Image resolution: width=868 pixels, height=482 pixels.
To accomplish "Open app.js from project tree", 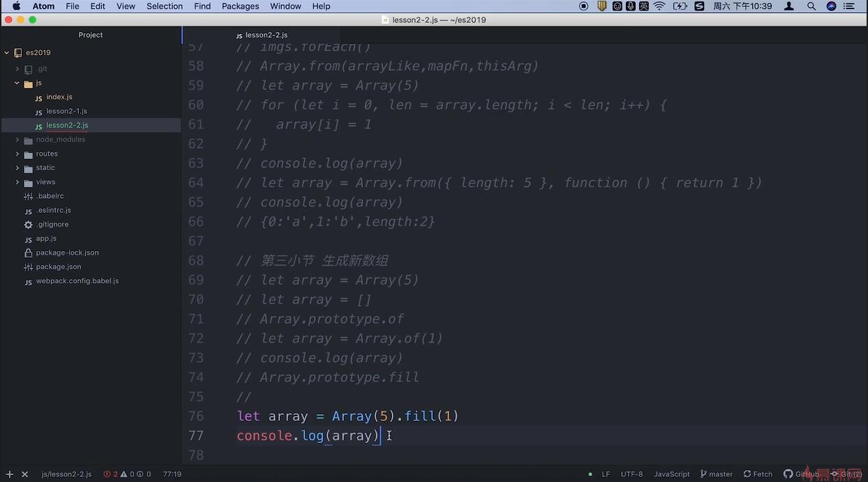I will [x=46, y=239].
